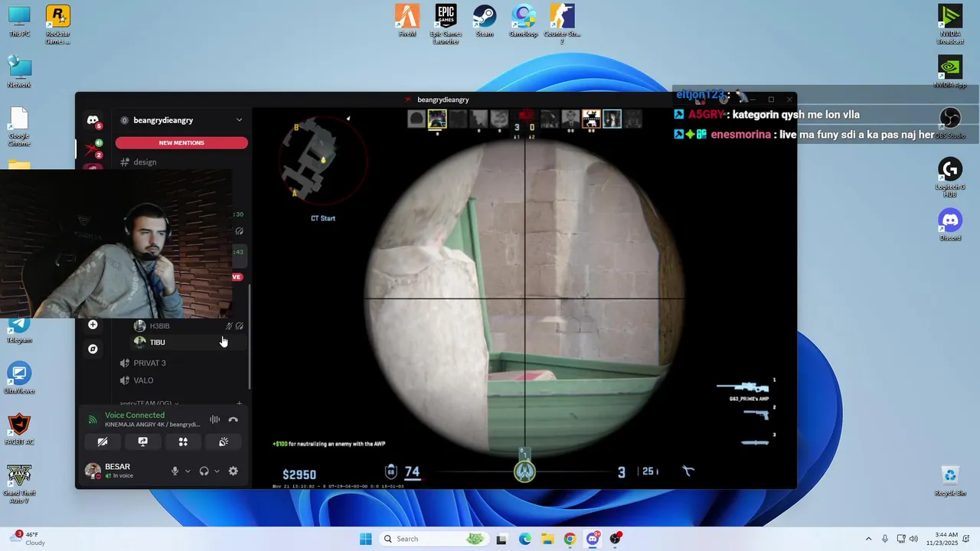Add a server with plus icon
The width and height of the screenshot is (980, 551).
coord(93,324)
